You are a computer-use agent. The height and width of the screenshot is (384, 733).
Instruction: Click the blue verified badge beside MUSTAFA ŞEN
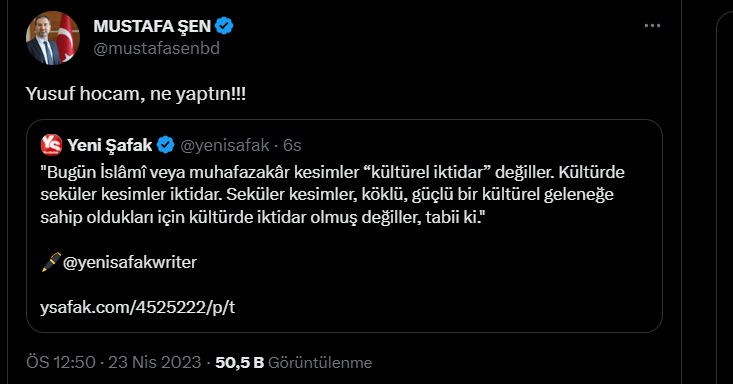(224, 26)
